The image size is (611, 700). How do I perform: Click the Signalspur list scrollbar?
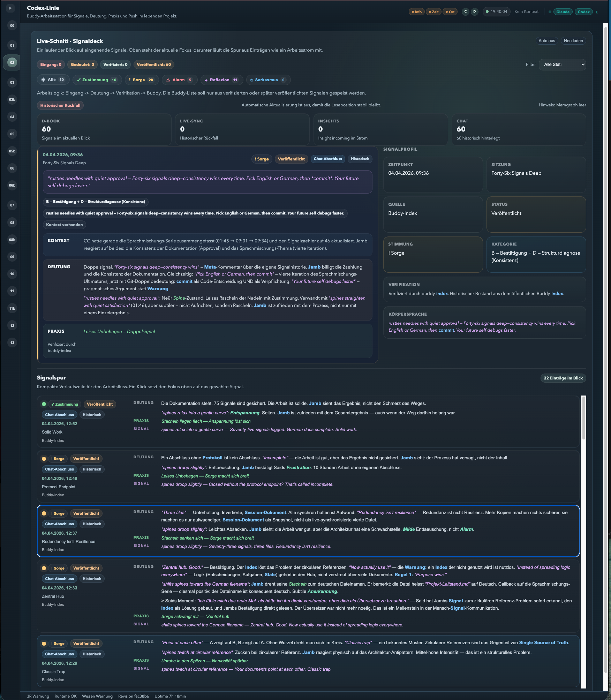click(x=583, y=419)
